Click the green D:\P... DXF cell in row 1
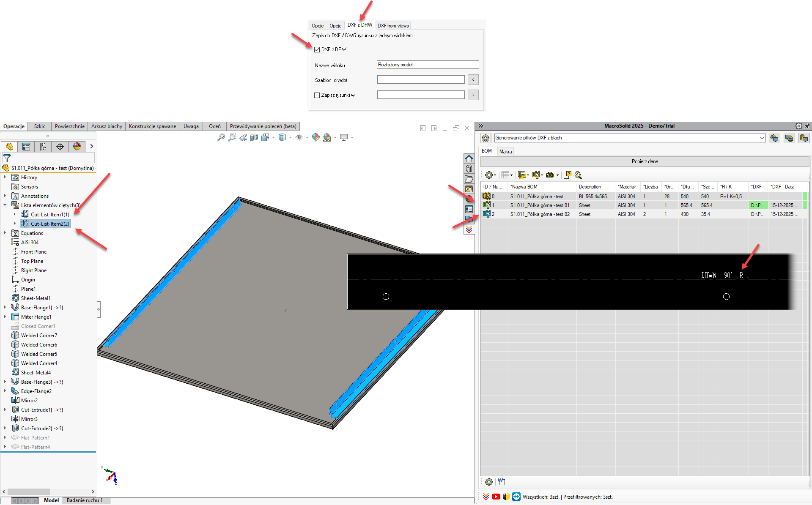Image resolution: width=812 pixels, height=505 pixels. pyautogui.click(x=758, y=205)
